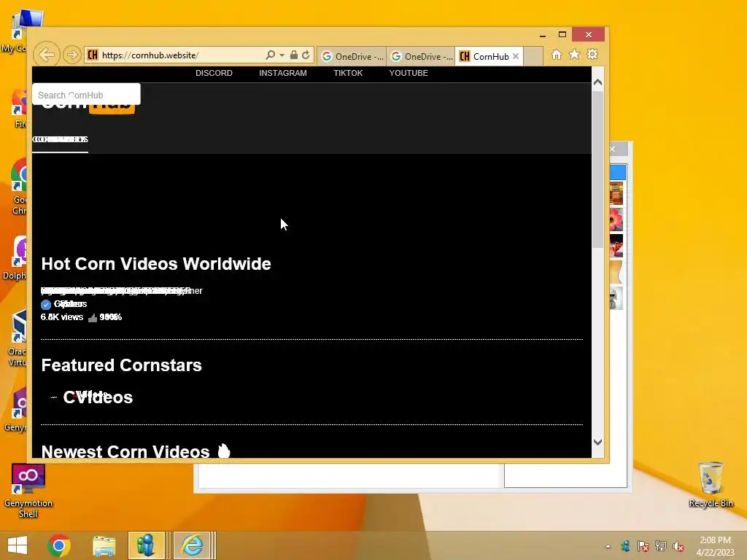Screen dimensions: 747x560
Task: Select the CornHub browser tab
Action: 489,56
